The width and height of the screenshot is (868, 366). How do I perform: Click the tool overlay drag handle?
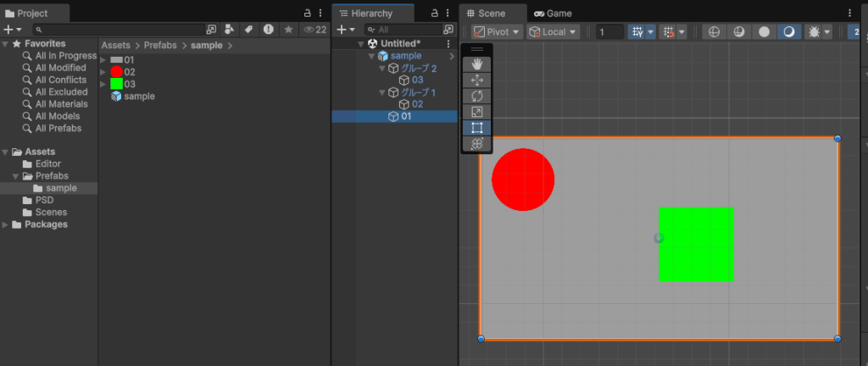click(x=476, y=49)
